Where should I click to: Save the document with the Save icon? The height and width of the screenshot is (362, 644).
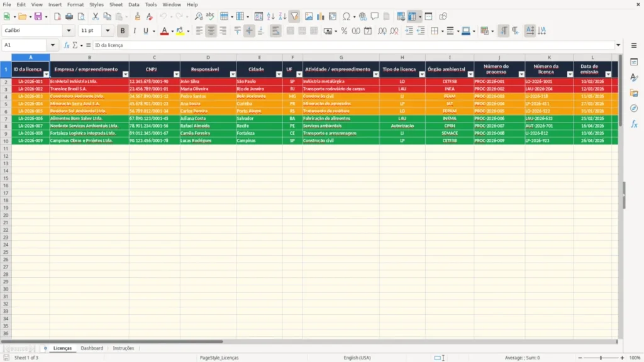point(38,16)
